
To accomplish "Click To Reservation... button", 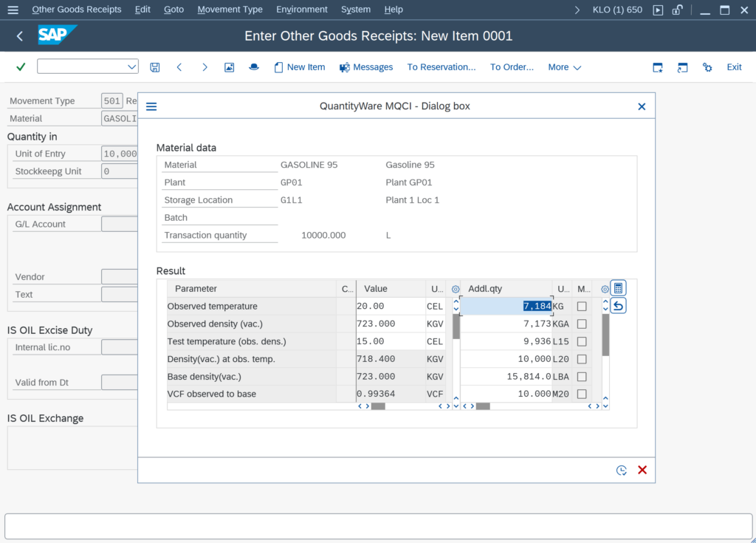I will [441, 67].
